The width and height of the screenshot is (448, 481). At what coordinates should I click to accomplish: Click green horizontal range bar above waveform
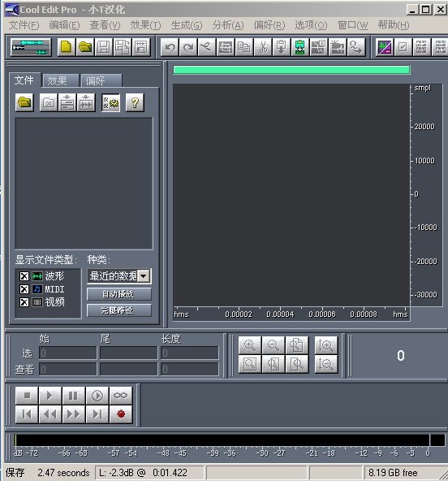click(x=291, y=70)
